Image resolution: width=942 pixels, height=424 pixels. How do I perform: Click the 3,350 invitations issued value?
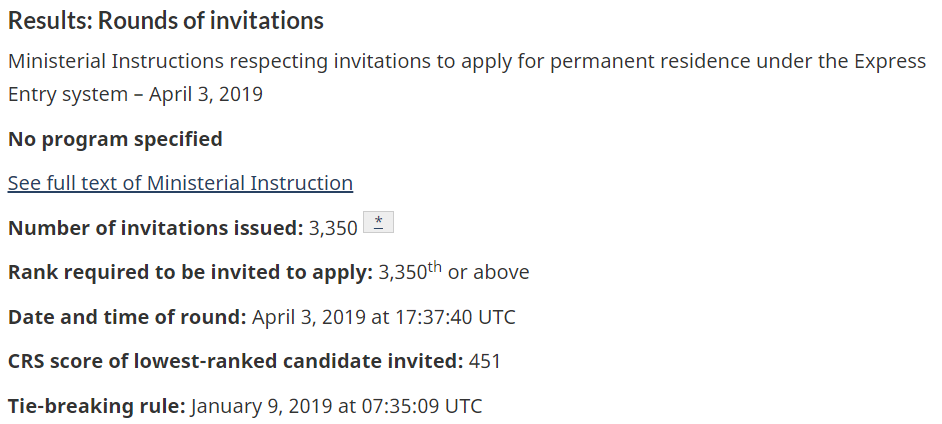pos(333,228)
